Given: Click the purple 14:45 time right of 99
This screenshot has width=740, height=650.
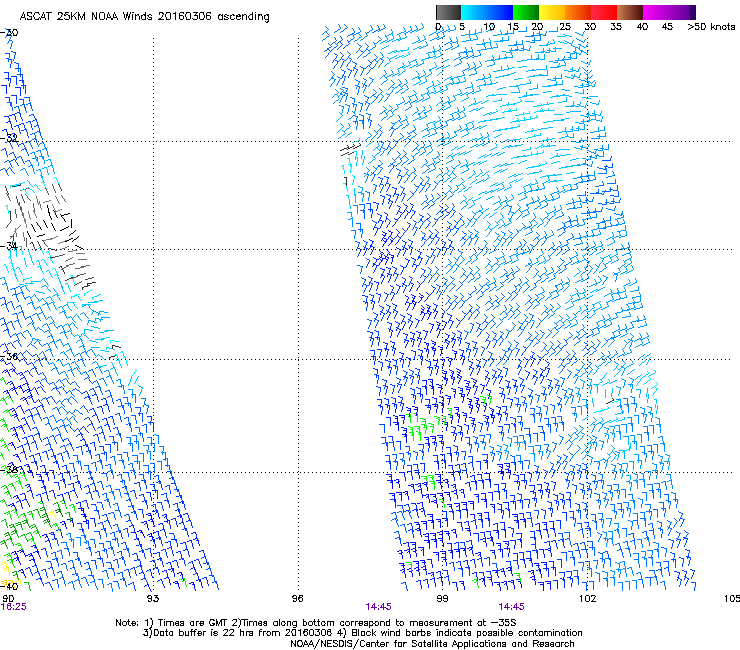Looking at the screenshot, I should pos(512,607).
